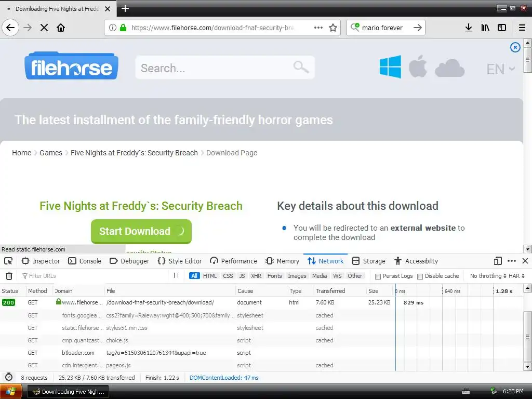Viewport: 532px width, 399px height.
Task: Switch to the Memory tab
Action: 283,261
